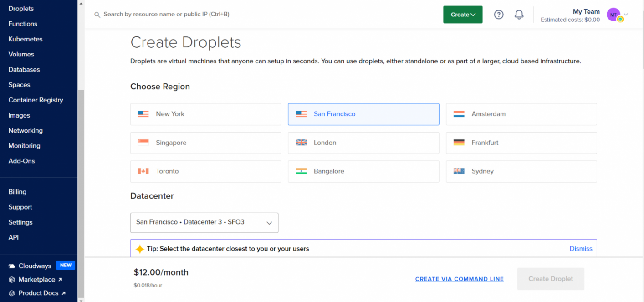This screenshot has width=644, height=302.
Task: Go to Kubernetes in the sidebar
Action: [26, 39]
